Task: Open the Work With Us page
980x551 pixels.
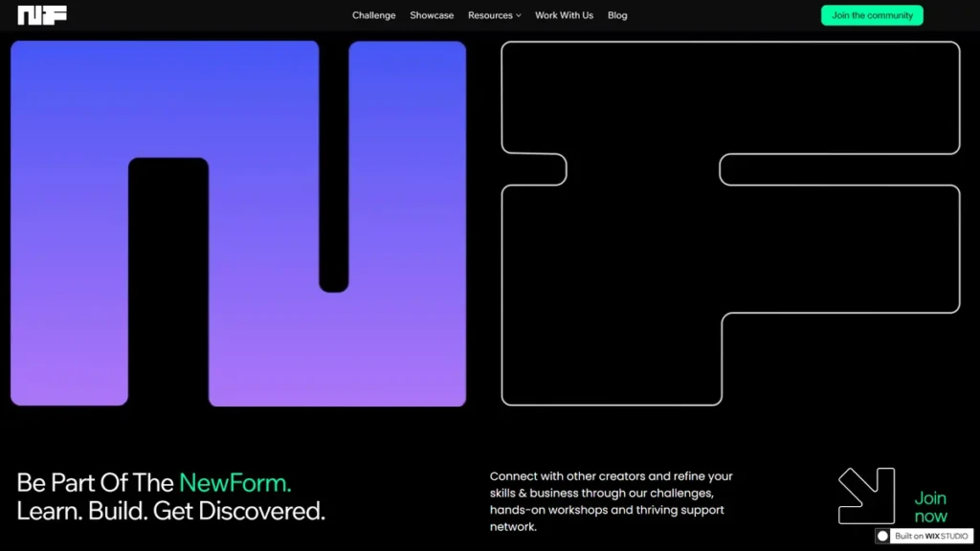Action: (564, 15)
